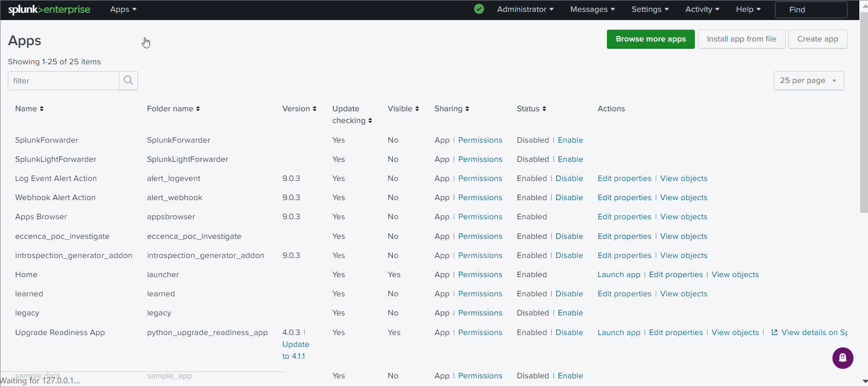Click Install app from file button
Screen dimensions: 868x387
(741, 39)
